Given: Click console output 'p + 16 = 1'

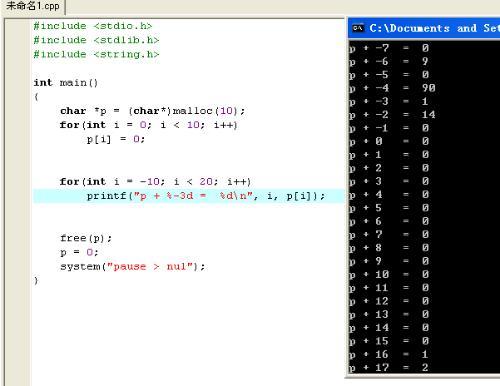Looking at the screenshot, I should (x=389, y=355).
